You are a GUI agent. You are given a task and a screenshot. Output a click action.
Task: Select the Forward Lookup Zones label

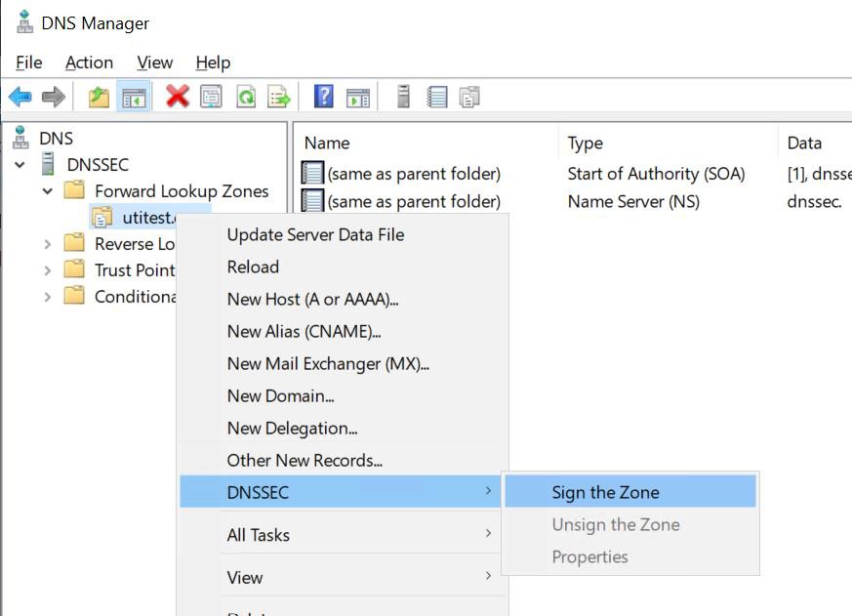182,190
